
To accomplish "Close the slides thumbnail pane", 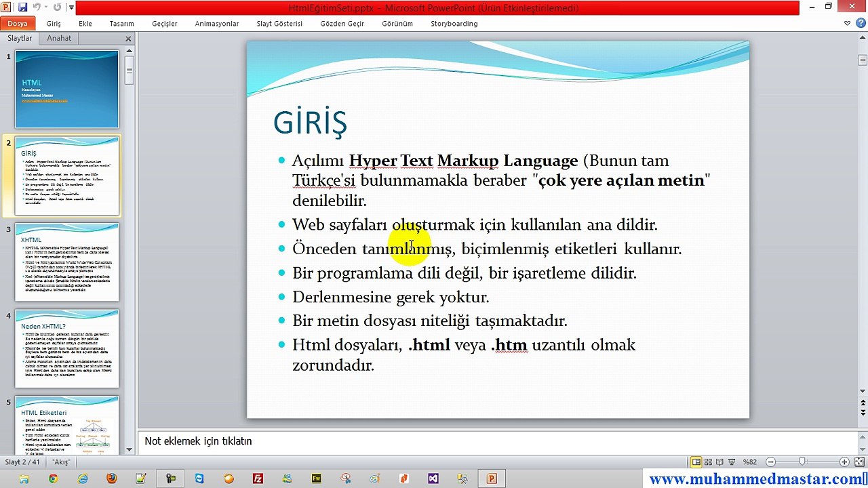I will 128,39.
